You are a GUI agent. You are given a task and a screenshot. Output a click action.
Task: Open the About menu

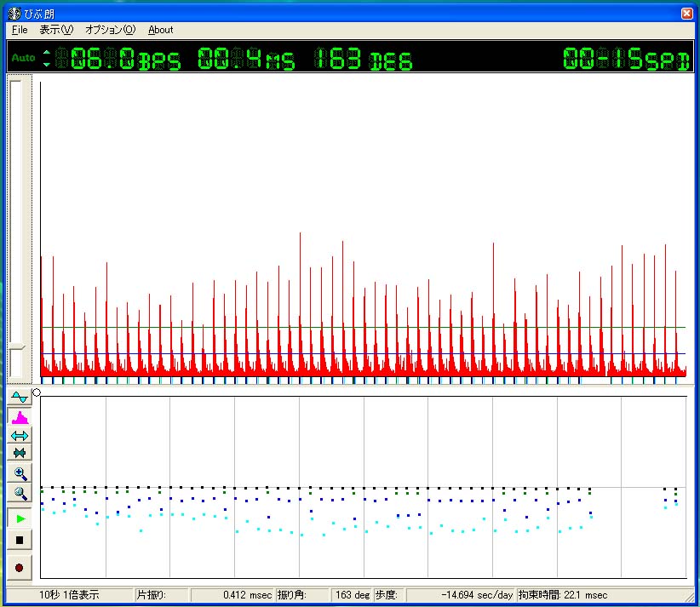(x=160, y=30)
